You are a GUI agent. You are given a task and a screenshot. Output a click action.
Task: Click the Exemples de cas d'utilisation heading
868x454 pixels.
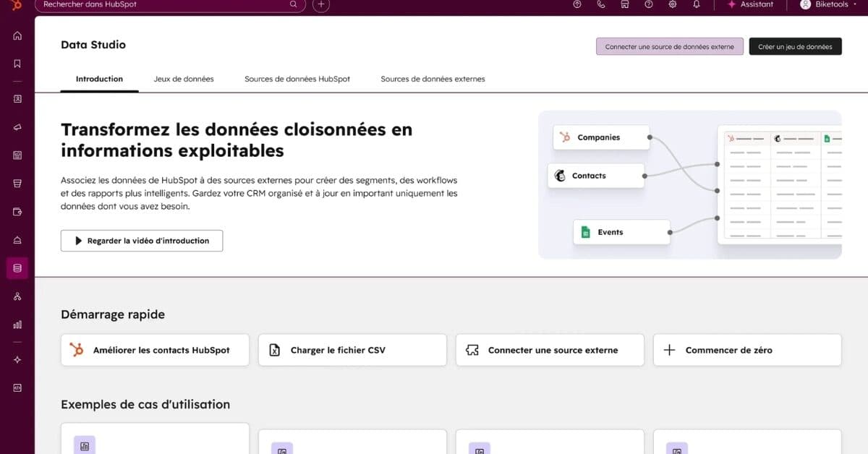[x=145, y=404]
